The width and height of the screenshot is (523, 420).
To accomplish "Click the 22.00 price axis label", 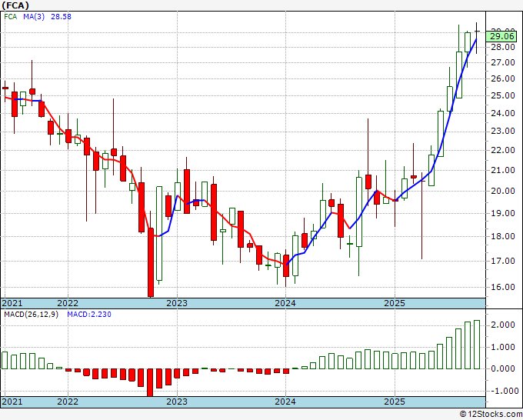I will coord(502,150).
